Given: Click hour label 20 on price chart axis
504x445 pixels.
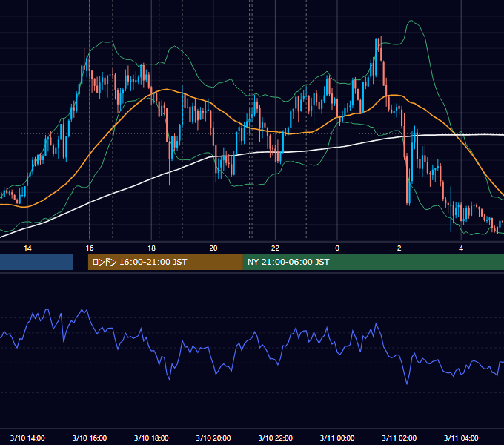Looking at the screenshot, I should pos(213,248).
